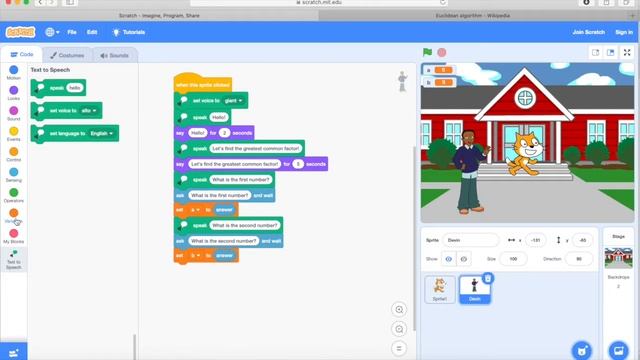Click the Choose a Backdrop button
Image resolution: width=640 pixels, height=360 pixels.
pos(618,351)
